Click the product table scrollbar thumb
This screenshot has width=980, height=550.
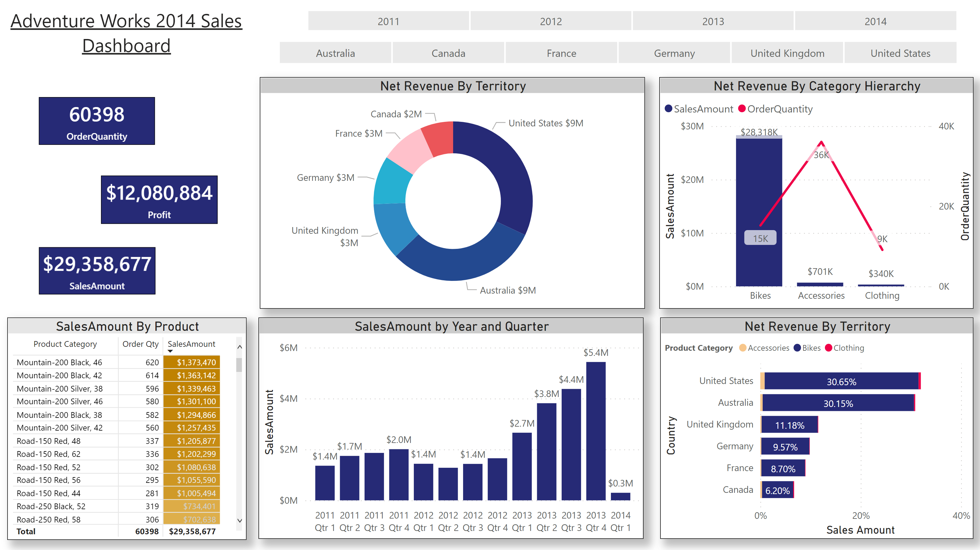point(239,365)
